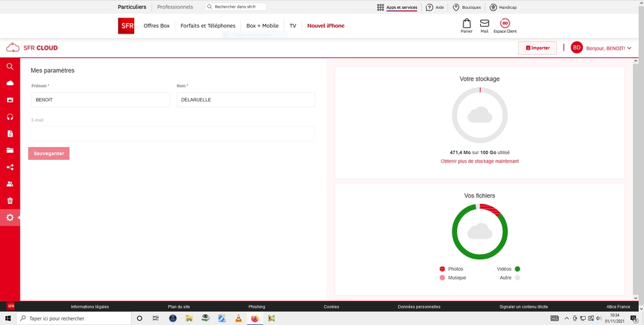This screenshot has height=325, width=644.
Task: Click the Importer button
Action: pos(537,48)
